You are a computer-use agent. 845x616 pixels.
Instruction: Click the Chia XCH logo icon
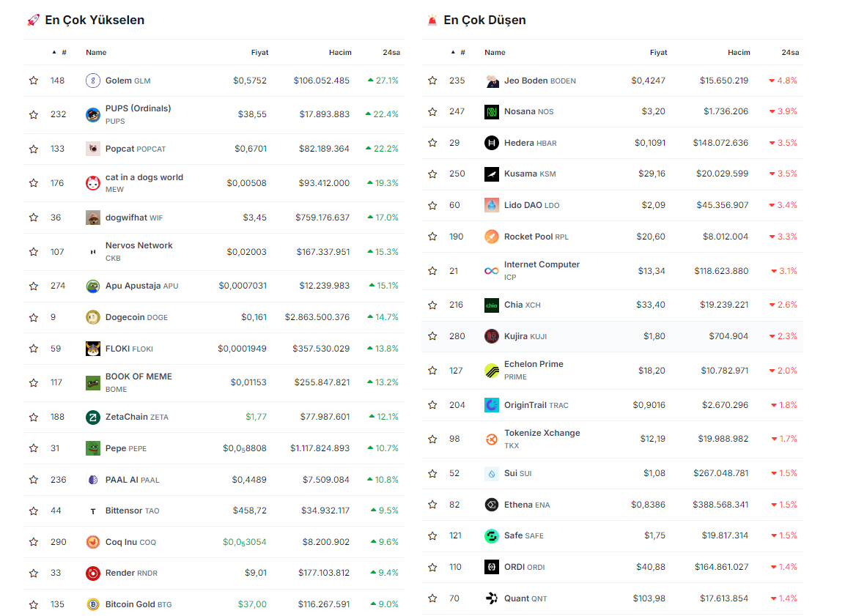[x=492, y=305]
